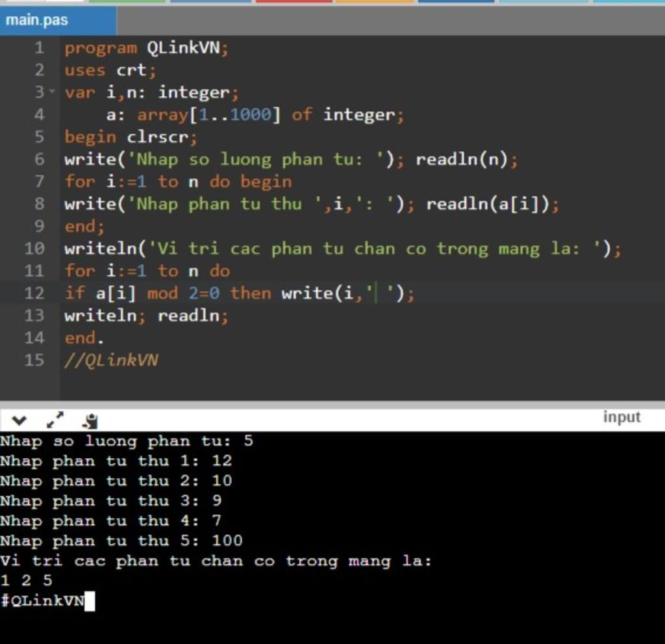The image size is (665, 644).
Task: Click line number 8 in the gutter
Action: click(x=39, y=204)
